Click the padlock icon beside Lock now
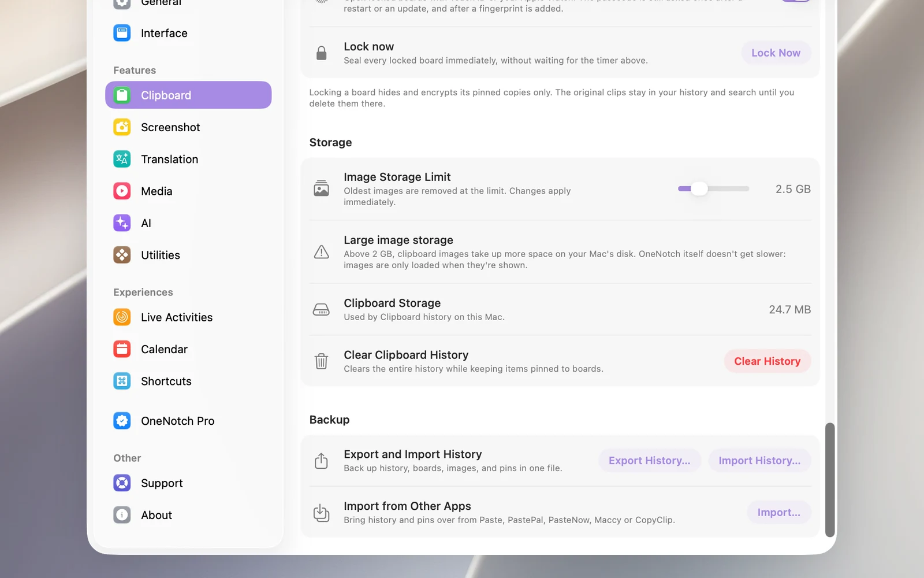This screenshot has height=578, width=924. click(322, 53)
